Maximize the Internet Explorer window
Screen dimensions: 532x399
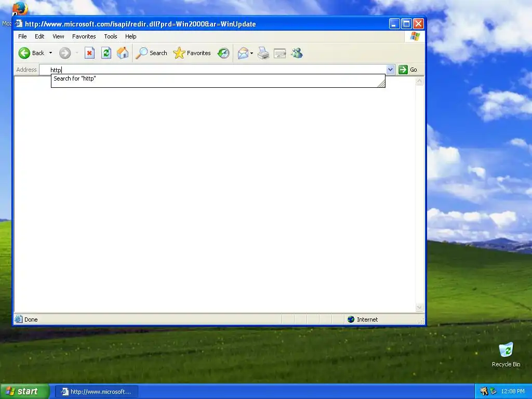[406, 24]
